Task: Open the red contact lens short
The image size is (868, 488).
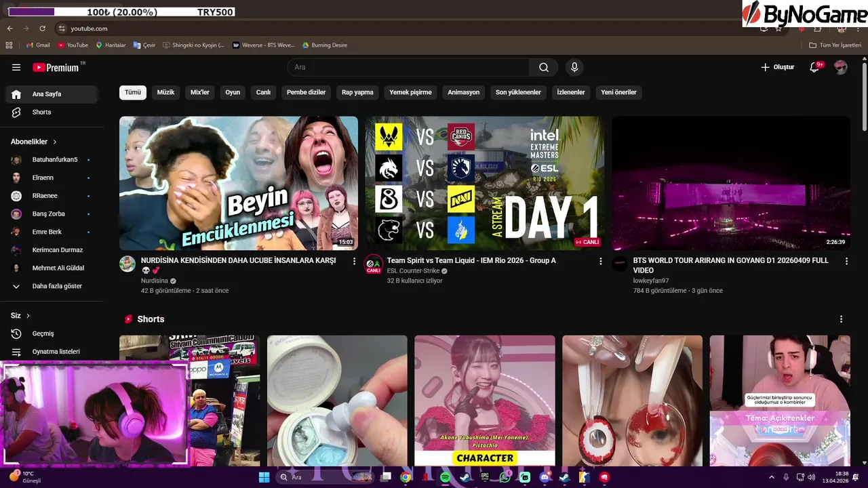Action: [632, 401]
